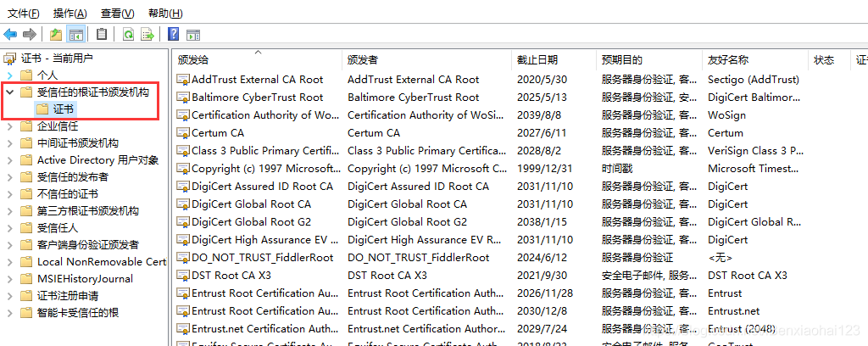This screenshot has height=346, width=868.
Task: Click the certificate icon for Certum CA
Action: [183, 133]
